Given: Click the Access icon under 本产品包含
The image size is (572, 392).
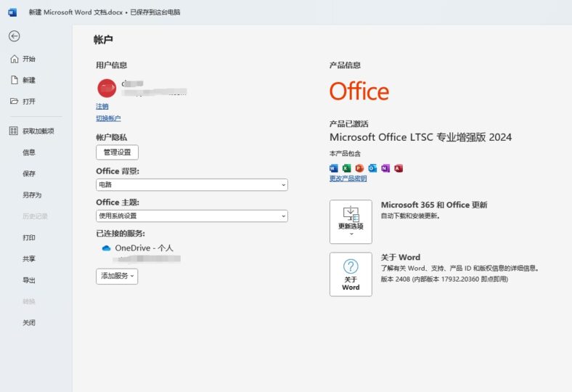Looking at the screenshot, I should (399, 168).
